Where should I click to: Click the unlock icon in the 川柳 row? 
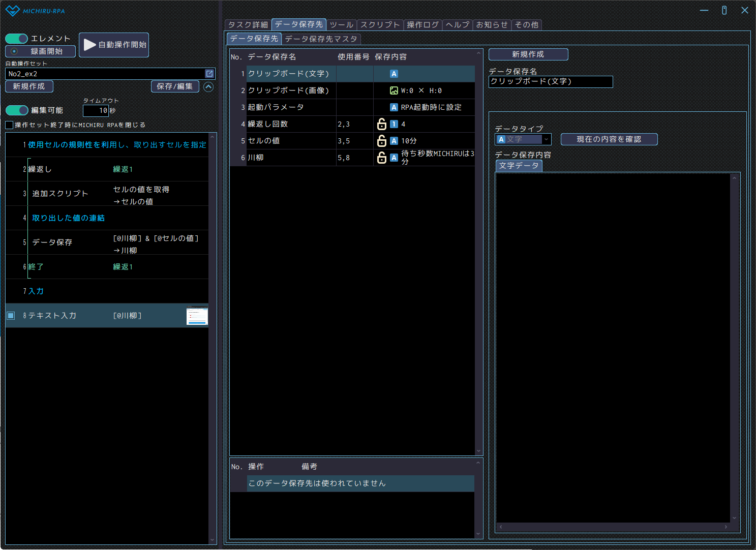pyautogui.click(x=381, y=158)
